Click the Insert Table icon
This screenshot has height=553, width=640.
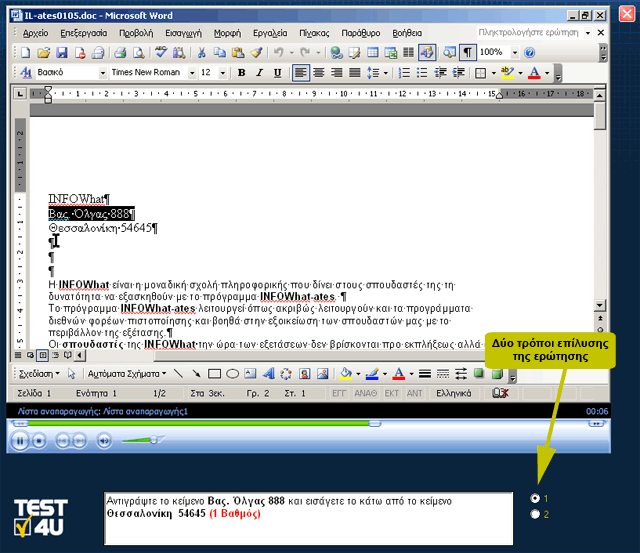pyautogui.click(x=372, y=53)
